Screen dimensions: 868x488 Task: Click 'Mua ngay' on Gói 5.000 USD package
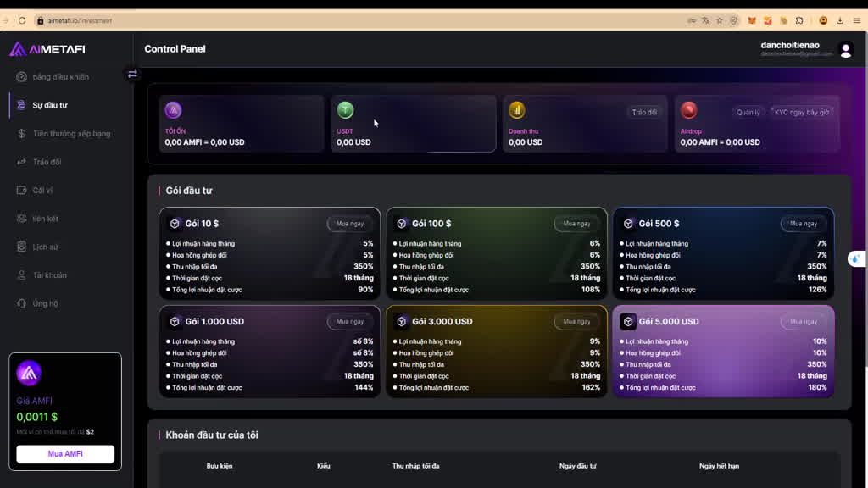pyautogui.click(x=804, y=322)
